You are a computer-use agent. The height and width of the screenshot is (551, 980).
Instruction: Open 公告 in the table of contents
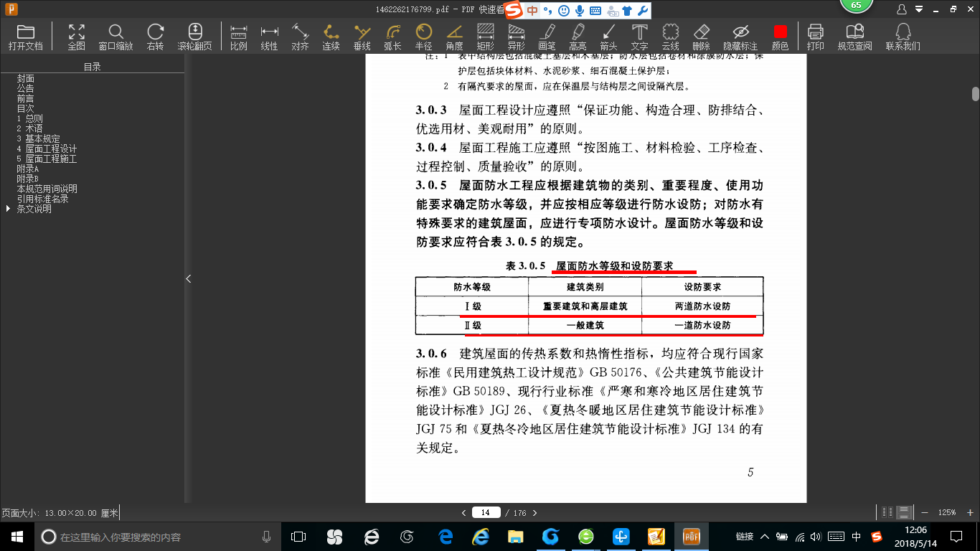click(26, 89)
